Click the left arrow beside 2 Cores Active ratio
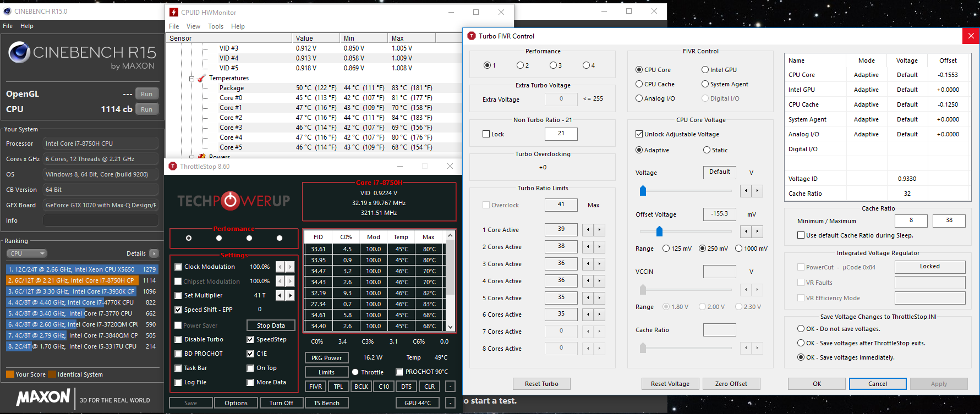 pyautogui.click(x=588, y=247)
